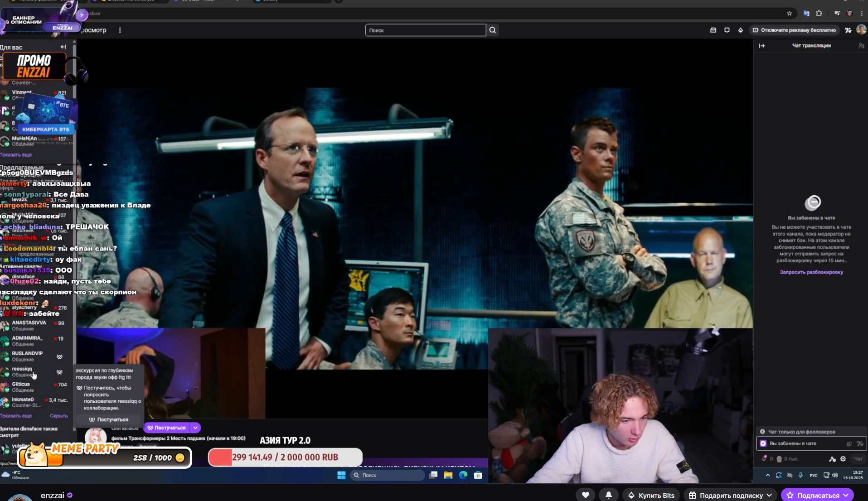Image resolution: width=868 pixels, height=501 pixels.
Task: Open the chat settings gear icon
Action: 843,459
